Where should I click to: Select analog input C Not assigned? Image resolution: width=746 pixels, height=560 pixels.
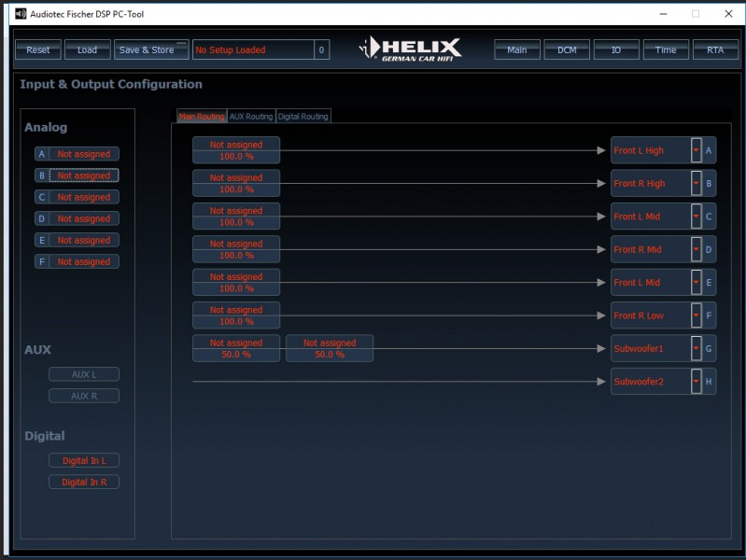(x=84, y=197)
